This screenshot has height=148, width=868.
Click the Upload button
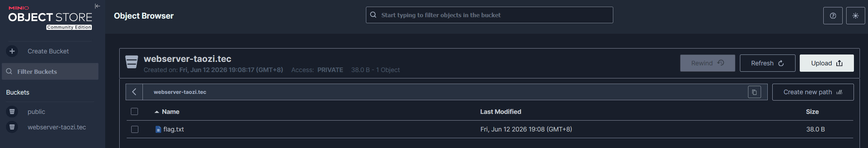(x=826, y=63)
